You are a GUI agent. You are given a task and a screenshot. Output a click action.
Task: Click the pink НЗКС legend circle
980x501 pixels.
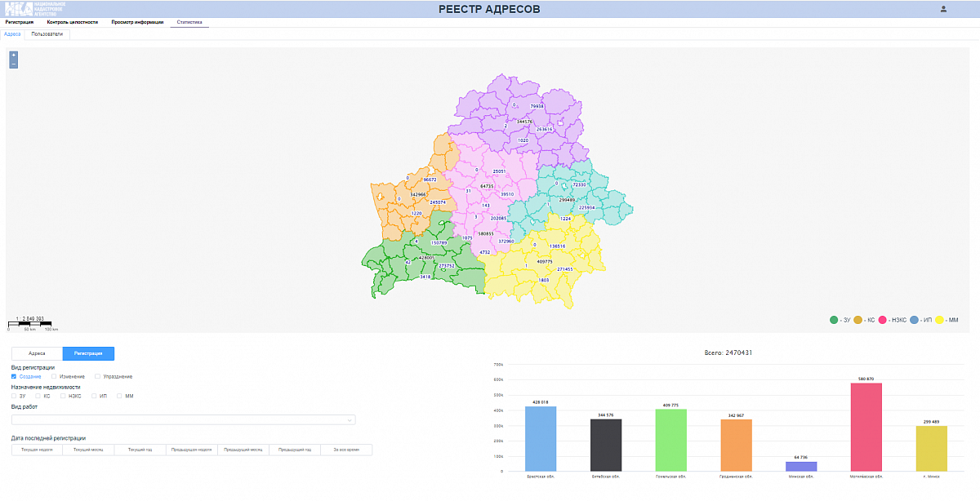click(x=883, y=320)
